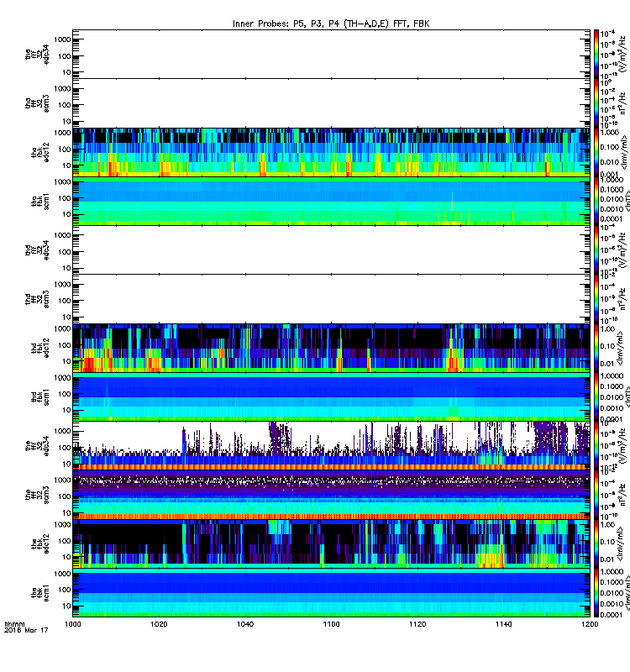Click the "100" frequency tick of the fff edc34
630x672 pixels.
(65, 448)
